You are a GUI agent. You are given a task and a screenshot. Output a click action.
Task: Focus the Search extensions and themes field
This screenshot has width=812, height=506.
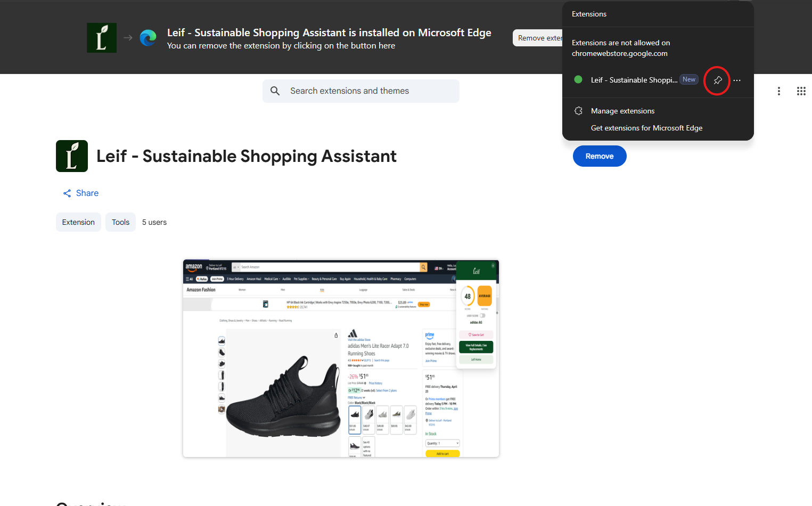[x=361, y=91]
